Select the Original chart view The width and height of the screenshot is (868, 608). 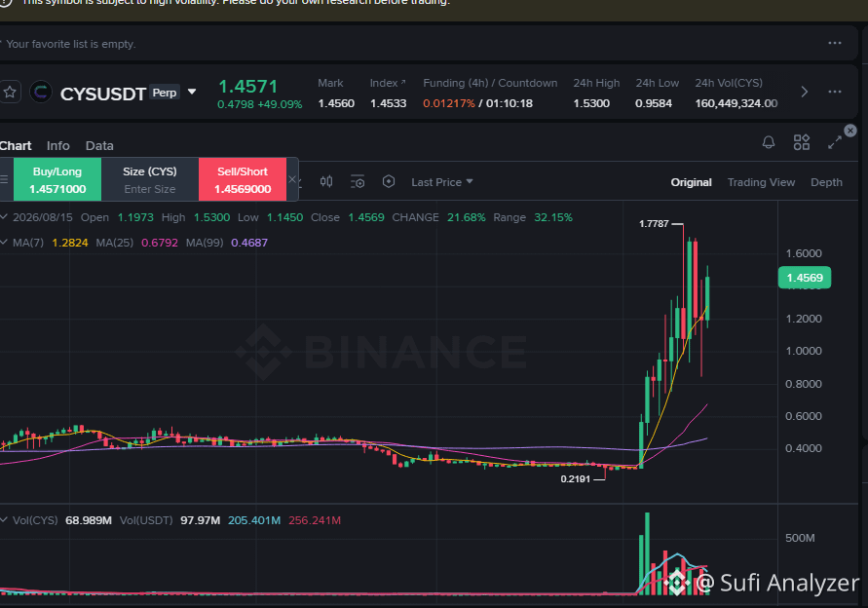pyautogui.click(x=691, y=182)
